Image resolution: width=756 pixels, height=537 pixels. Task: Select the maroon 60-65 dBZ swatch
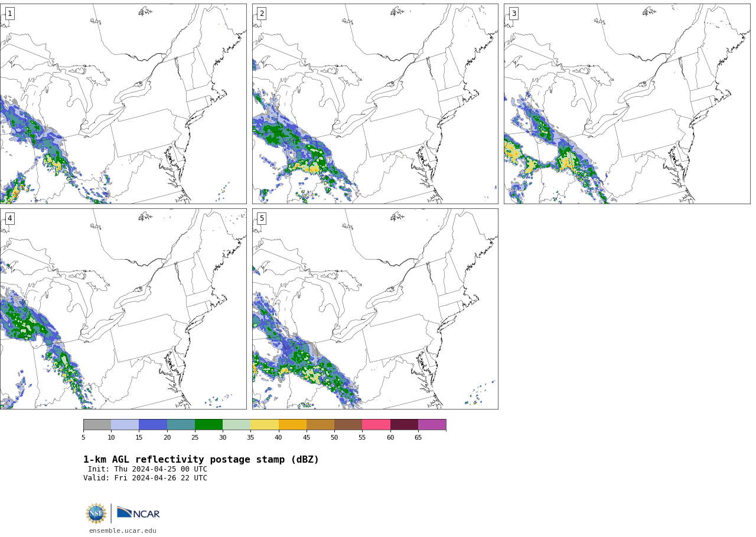(404, 425)
